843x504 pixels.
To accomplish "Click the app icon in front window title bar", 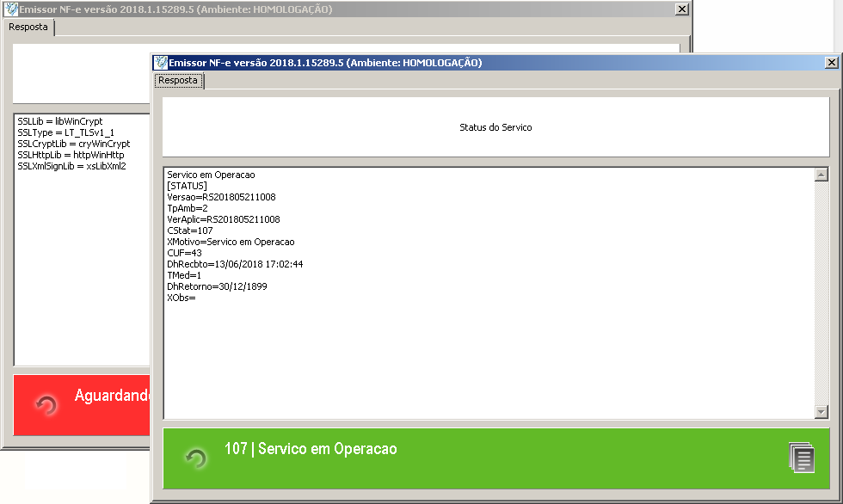I will pyautogui.click(x=160, y=63).
